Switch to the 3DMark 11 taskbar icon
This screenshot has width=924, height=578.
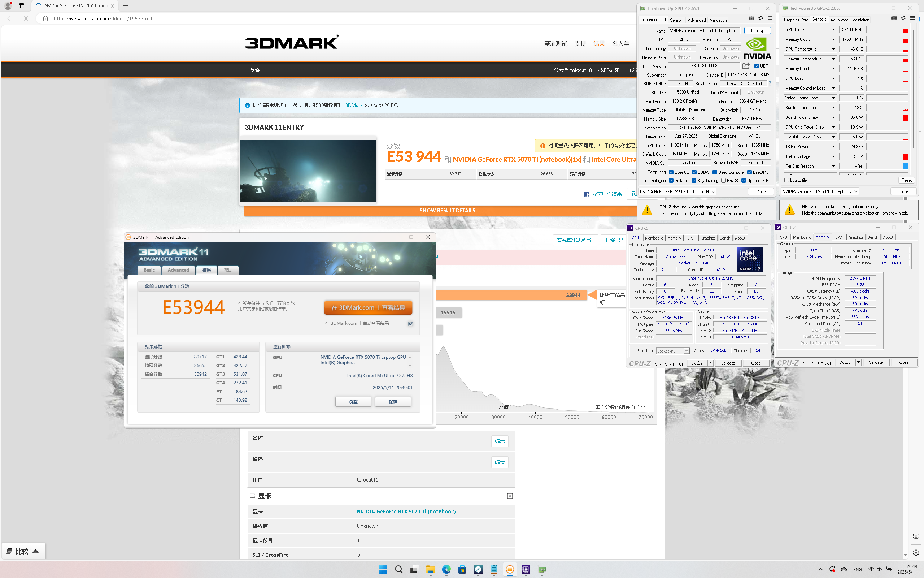point(510,570)
